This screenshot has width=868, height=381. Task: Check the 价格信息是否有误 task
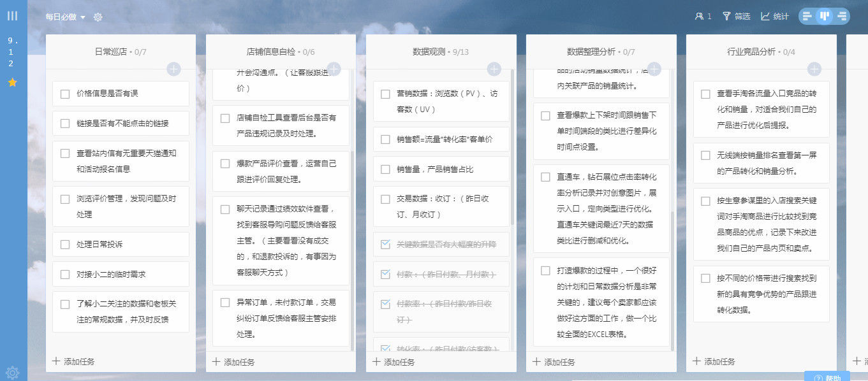pos(64,94)
